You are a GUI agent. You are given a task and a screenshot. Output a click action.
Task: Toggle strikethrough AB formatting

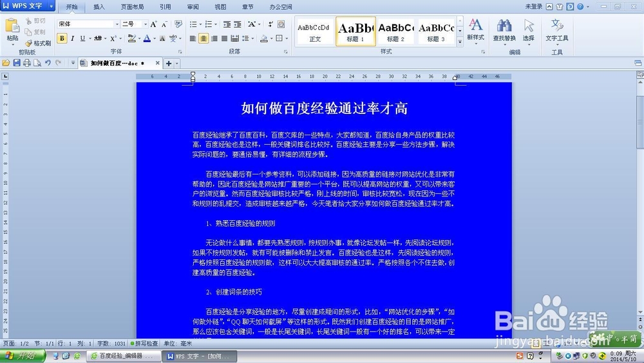tap(98, 38)
